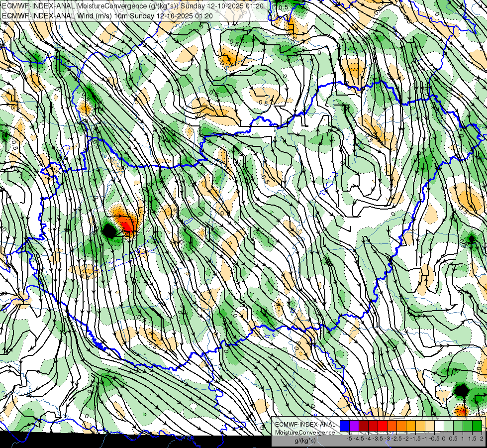Image resolution: width=487 pixels, height=448 pixels.
Task: Click the white legend swatch between -0.5 and 0
Action: coord(439,426)
